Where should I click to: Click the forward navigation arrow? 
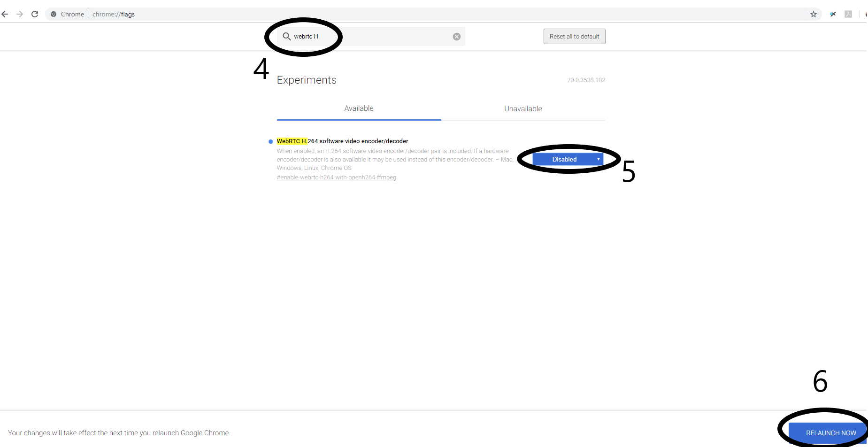click(20, 14)
